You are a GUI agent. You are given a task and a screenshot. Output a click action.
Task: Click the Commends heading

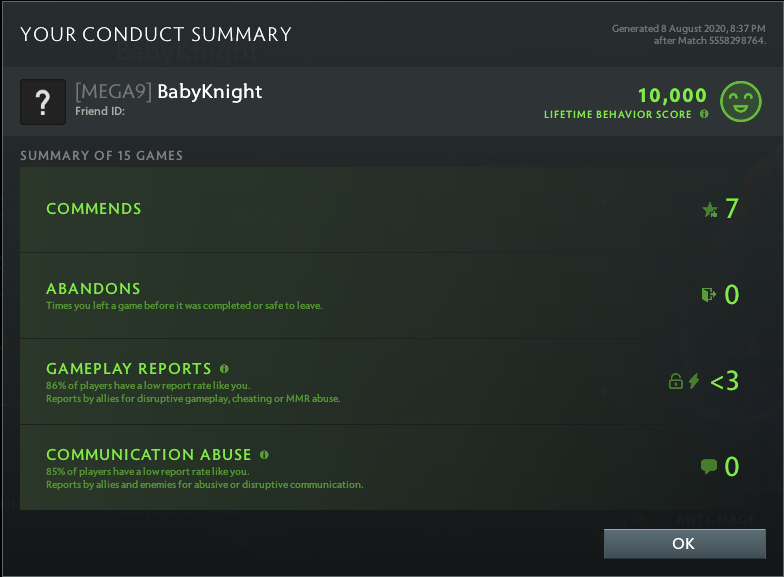(x=94, y=208)
